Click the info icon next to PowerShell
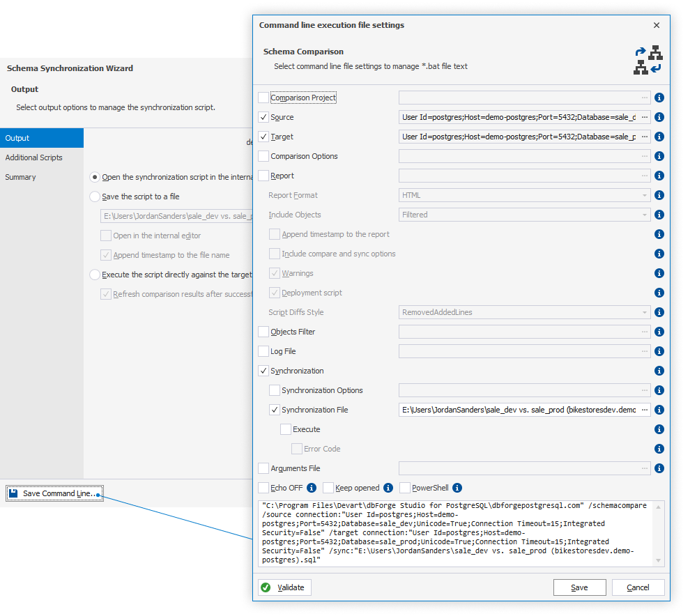This screenshot has height=616, width=697. pyautogui.click(x=457, y=488)
